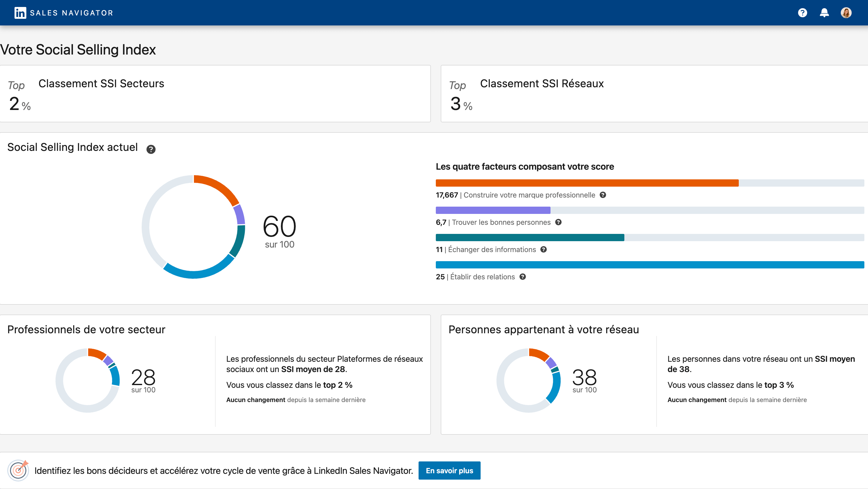Image resolution: width=868 pixels, height=489 pixels.
Task: Click the tooltip beside Établir des relations
Action: [x=523, y=277]
